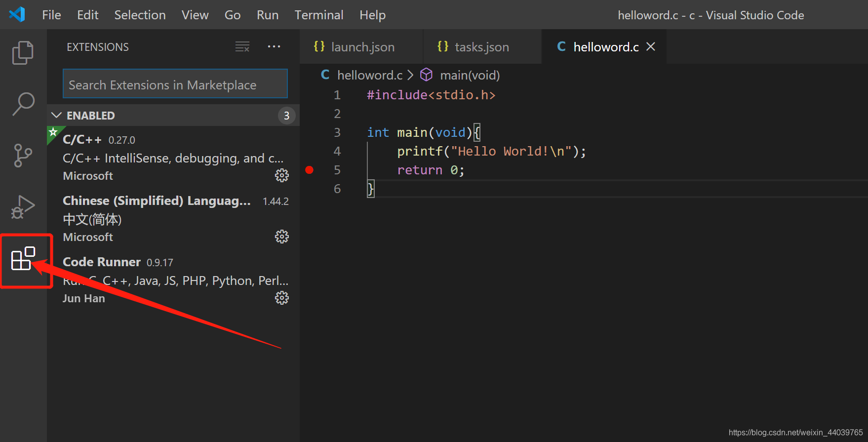Select the C/C++ extension entry
868x442 pixels.
point(173,157)
